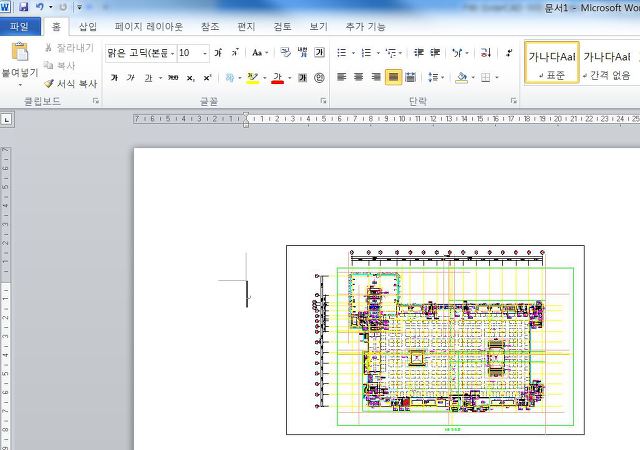Image resolution: width=640 pixels, height=450 pixels.
Task: Click the Undo arrow icon
Action: (x=39, y=7)
